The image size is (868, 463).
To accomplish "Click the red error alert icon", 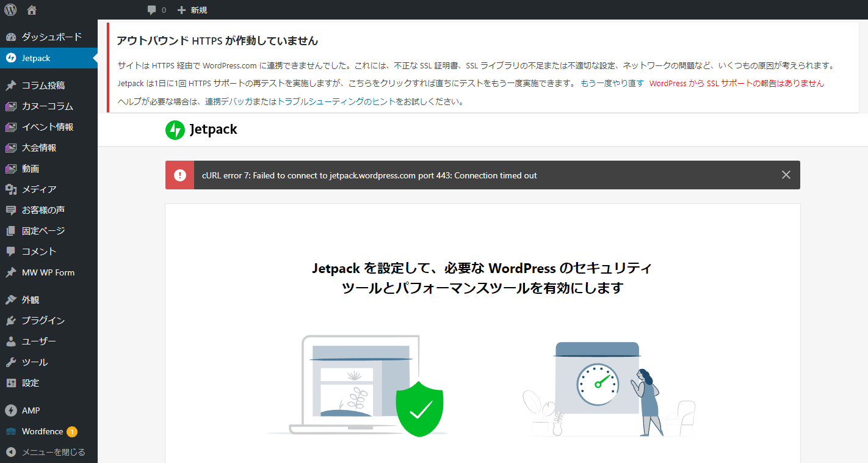I will [x=179, y=175].
